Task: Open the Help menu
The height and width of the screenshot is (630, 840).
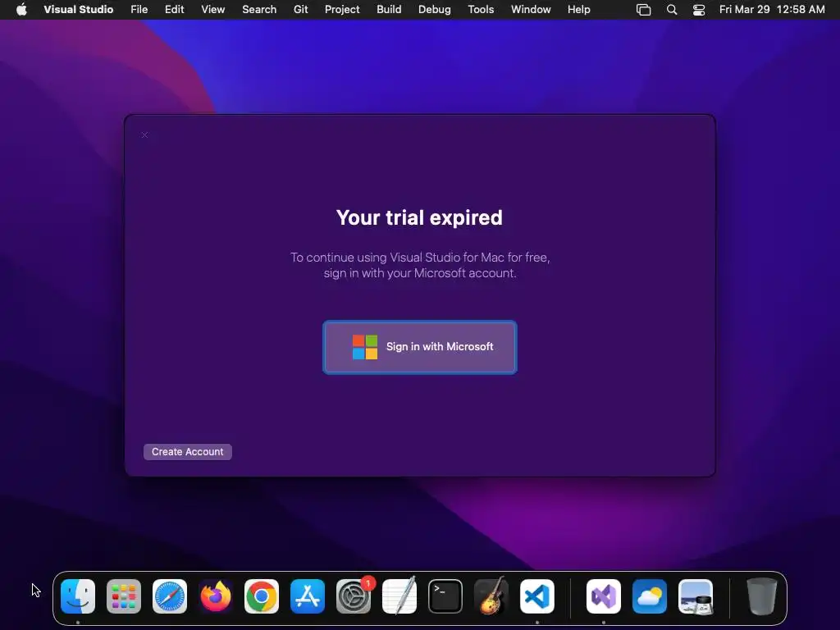Action: click(x=578, y=10)
